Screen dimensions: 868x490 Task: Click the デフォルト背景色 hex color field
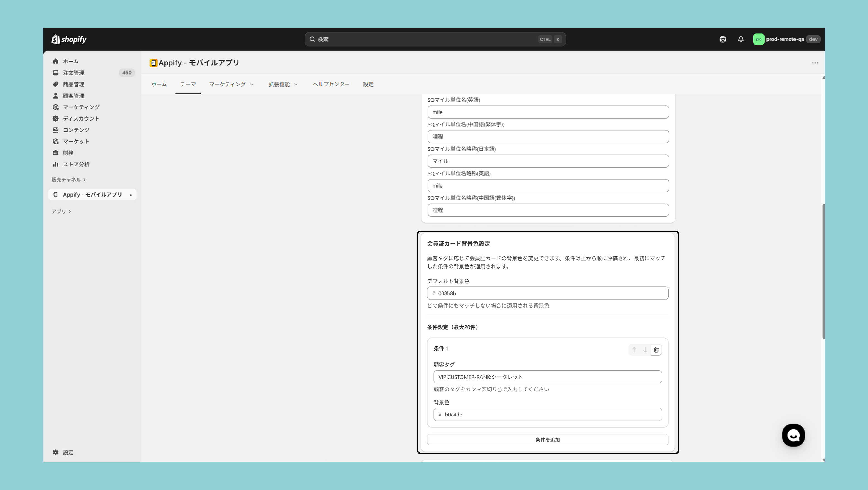(547, 293)
